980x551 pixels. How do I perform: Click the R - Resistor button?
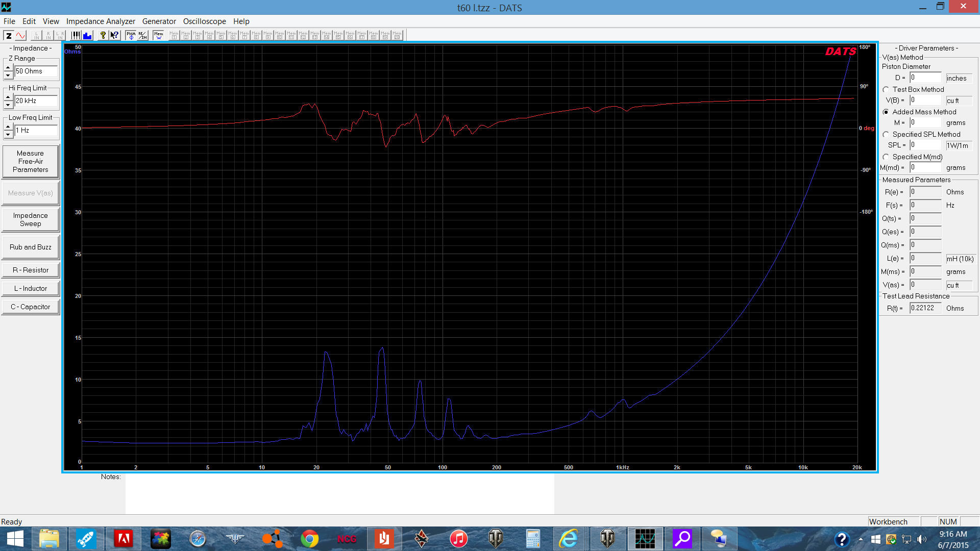[31, 270]
